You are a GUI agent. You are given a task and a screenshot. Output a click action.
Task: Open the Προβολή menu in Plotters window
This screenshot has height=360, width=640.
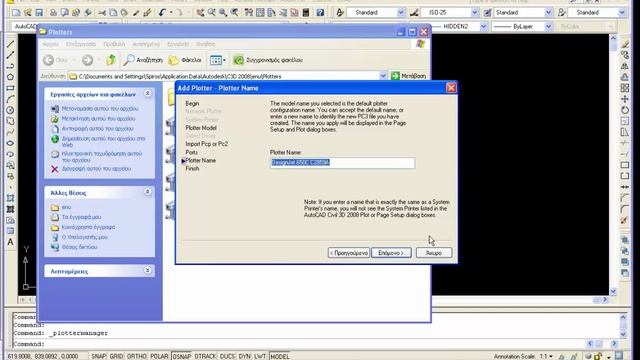coord(114,44)
